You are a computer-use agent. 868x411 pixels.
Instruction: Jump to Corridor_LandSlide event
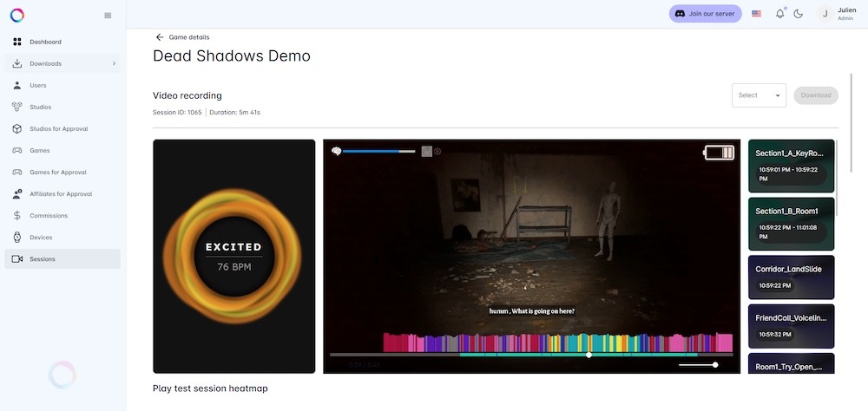pos(791,277)
